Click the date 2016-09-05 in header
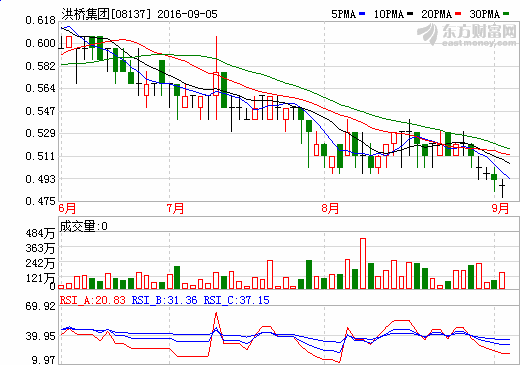Image resolution: width=520 pixels, height=365 pixels. 187,14
